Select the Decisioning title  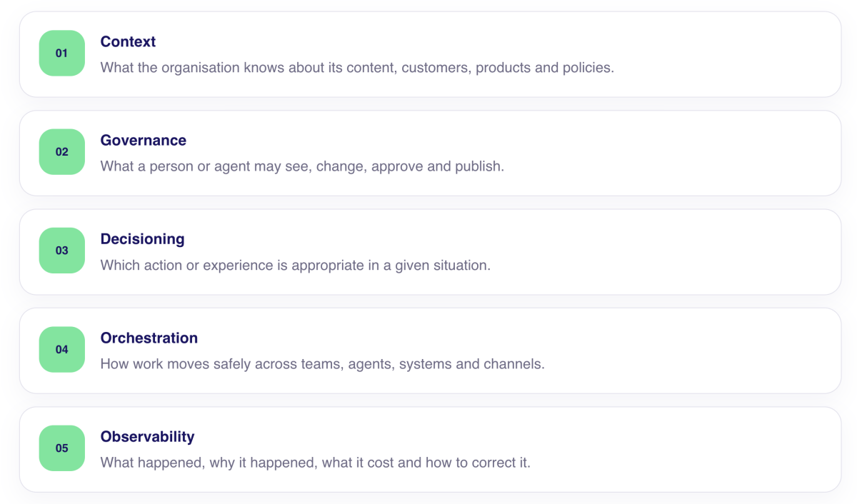143,239
